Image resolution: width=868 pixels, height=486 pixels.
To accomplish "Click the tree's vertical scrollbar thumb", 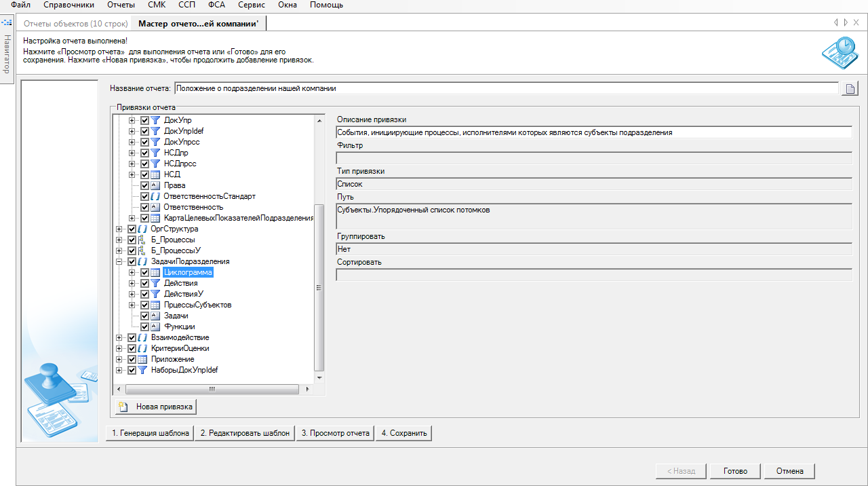I will pos(320,287).
